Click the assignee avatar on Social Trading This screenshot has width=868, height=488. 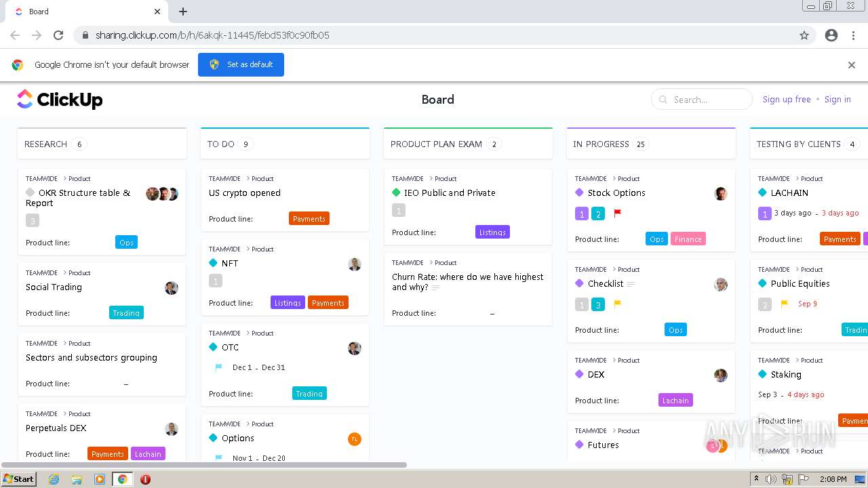pyautogui.click(x=172, y=288)
